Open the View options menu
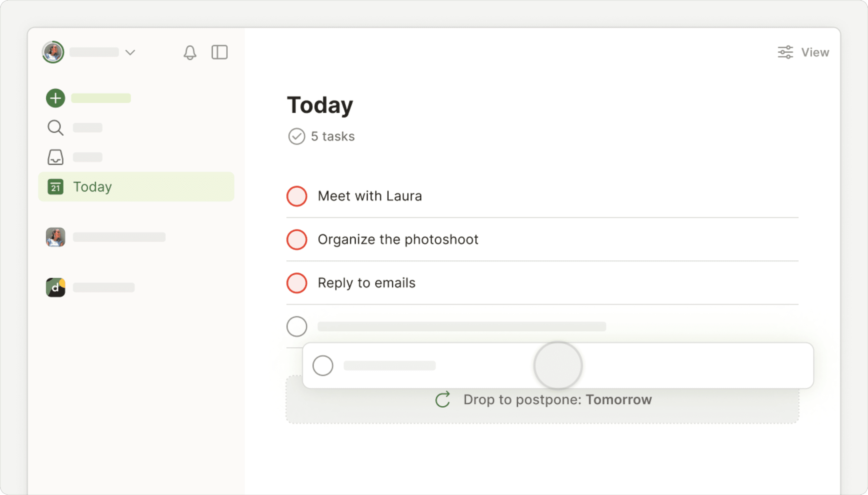Screen dimensions: 868x495 (x=815, y=52)
